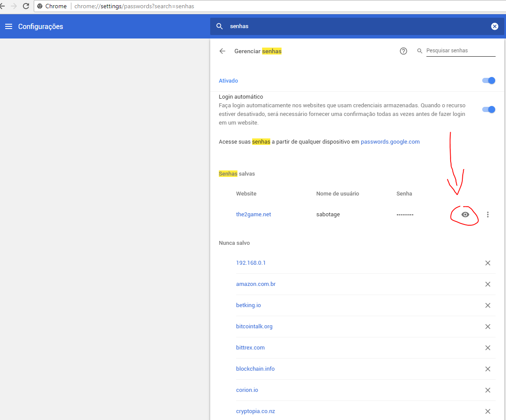506x420 pixels.
Task: Open the corion.io link
Action: point(247,390)
